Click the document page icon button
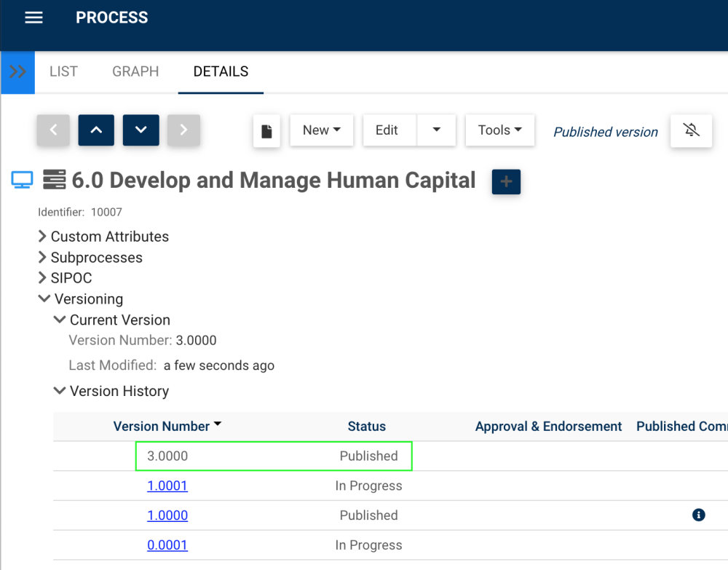Viewport: 728px width, 570px height. coord(267,131)
